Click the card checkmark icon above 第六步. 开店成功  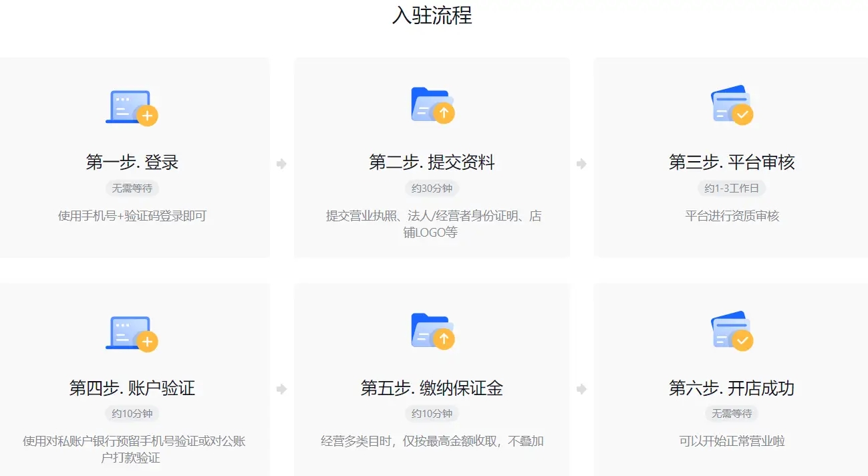pyautogui.click(x=732, y=331)
